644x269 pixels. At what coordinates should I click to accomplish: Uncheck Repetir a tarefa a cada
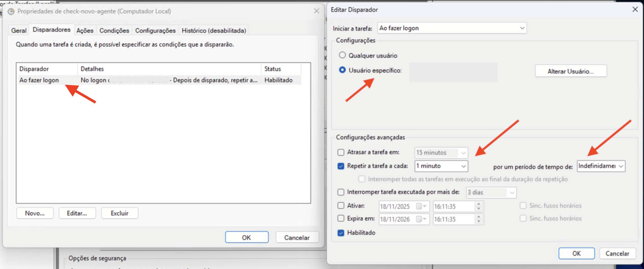click(341, 166)
